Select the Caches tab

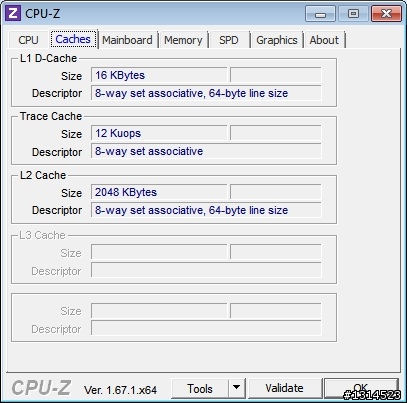[73, 39]
